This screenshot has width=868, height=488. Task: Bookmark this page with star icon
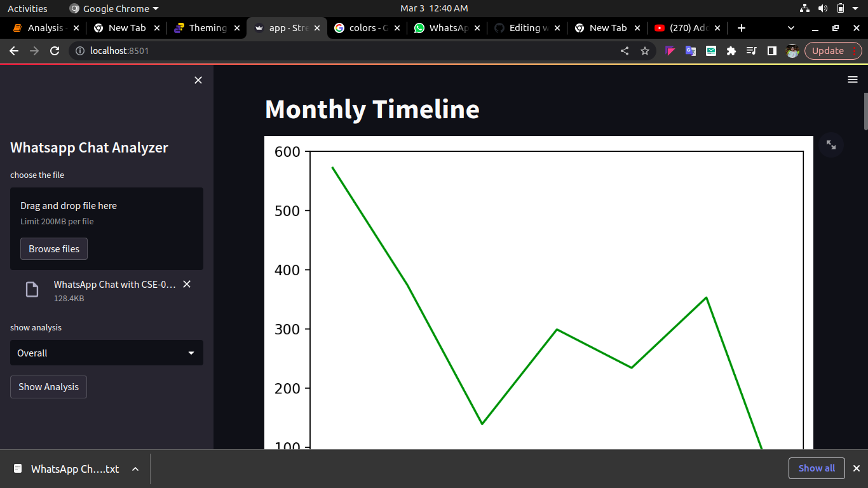pyautogui.click(x=645, y=51)
